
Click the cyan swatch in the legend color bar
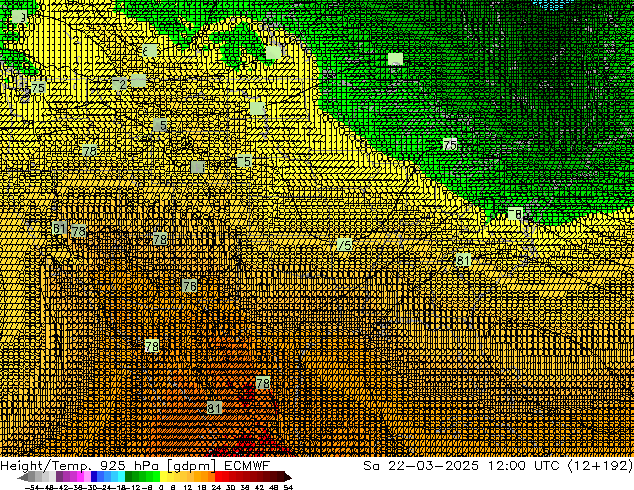click(121, 477)
